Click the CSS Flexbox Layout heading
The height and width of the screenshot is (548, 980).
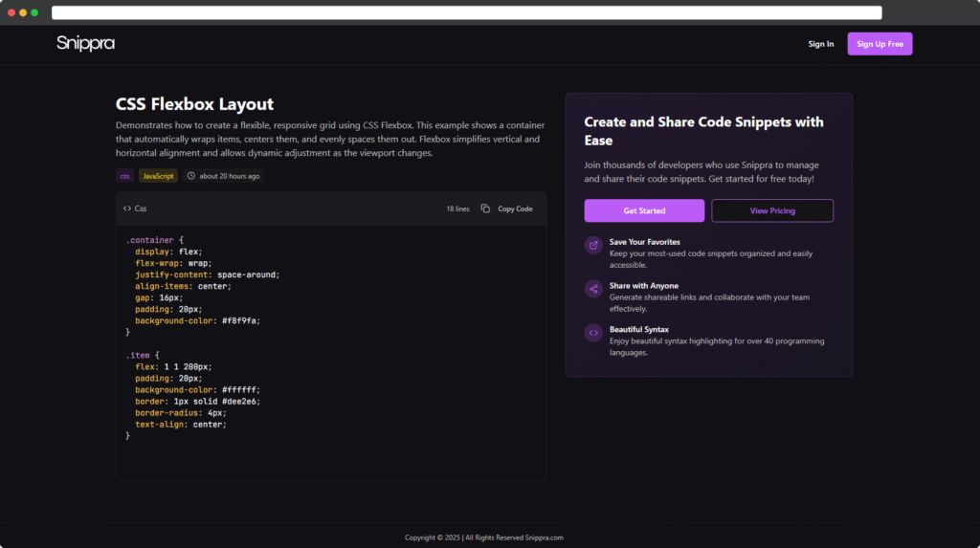194,104
